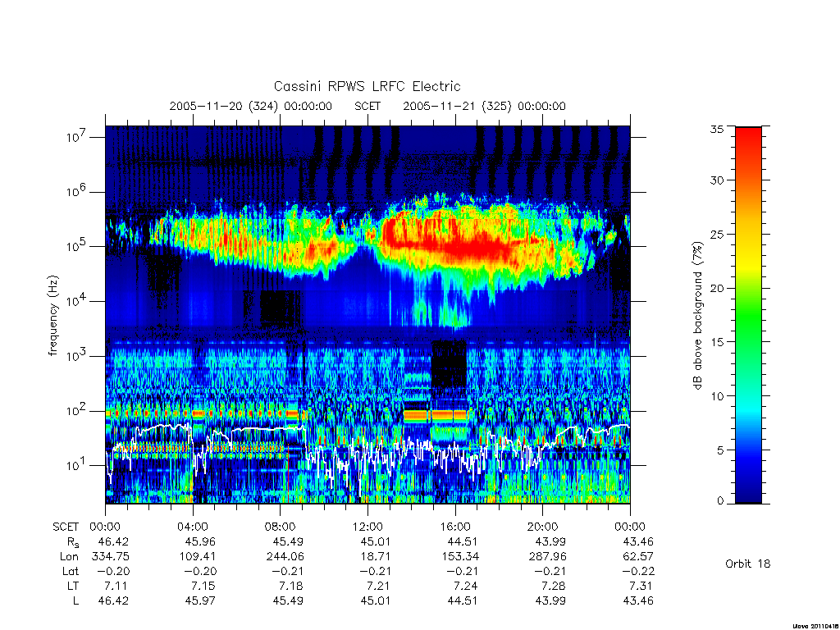Screen dimensions: 840x630
Task: Click the Lon value "287.96"
Action: pyautogui.click(x=547, y=557)
